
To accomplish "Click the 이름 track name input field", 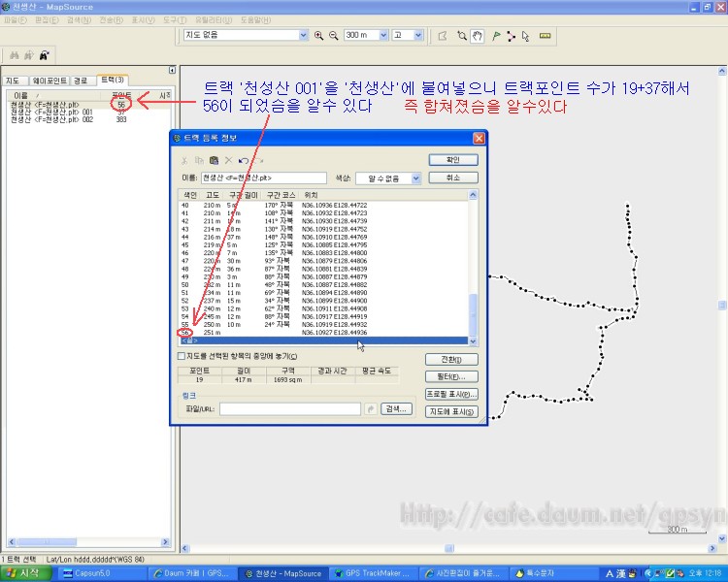I will pos(264,178).
